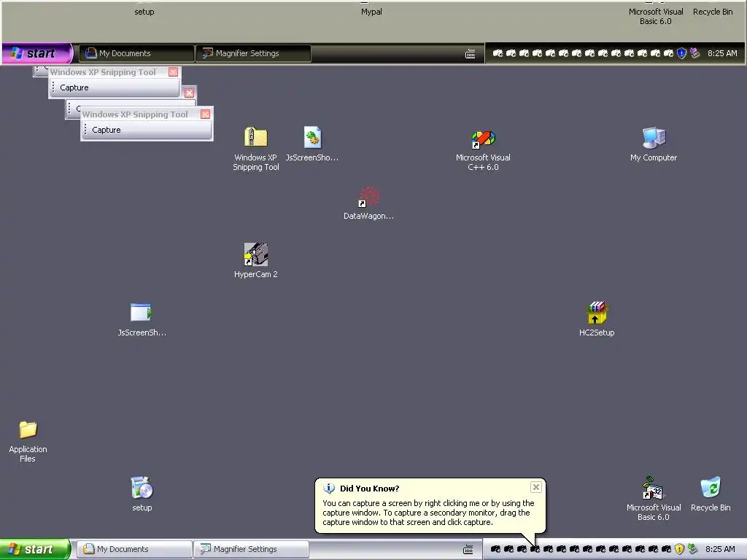The width and height of the screenshot is (747, 560).
Task: Switch to My Documents in the bottom taskbar
Action: click(134, 549)
